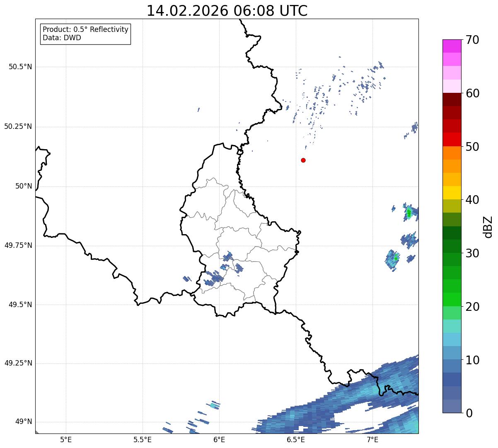Click the 5°E longitude label

coord(66,439)
